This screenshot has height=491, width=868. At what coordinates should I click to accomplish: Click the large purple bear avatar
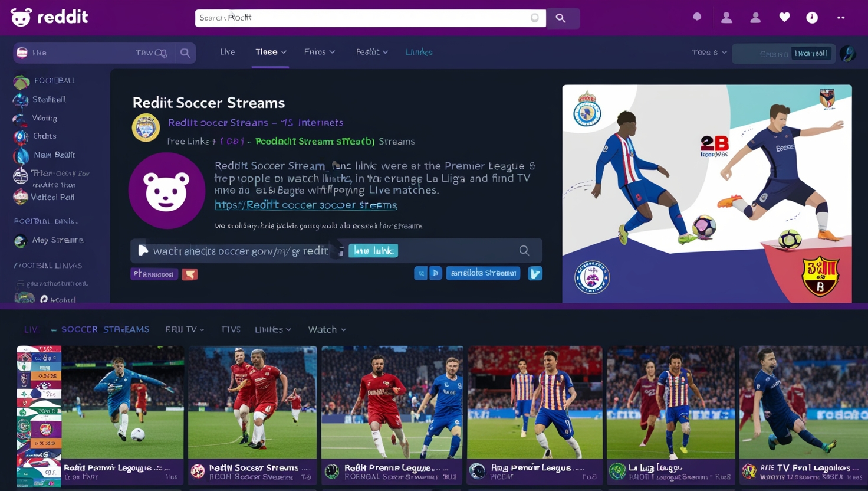tap(167, 191)
